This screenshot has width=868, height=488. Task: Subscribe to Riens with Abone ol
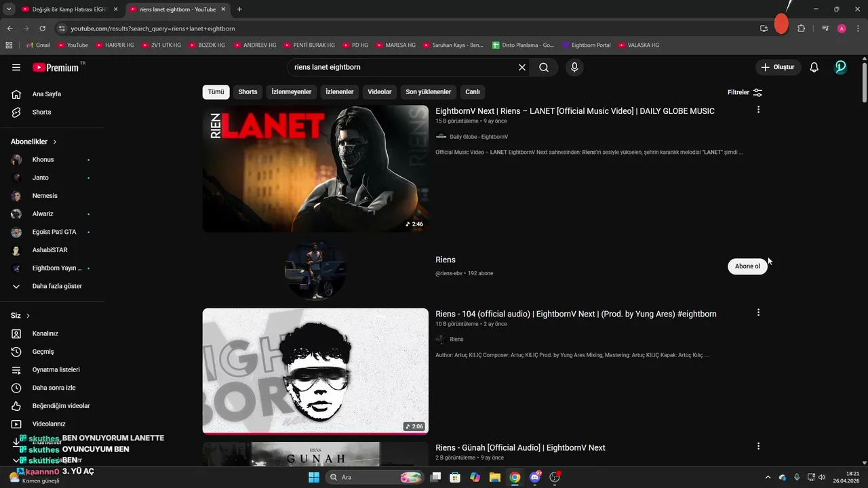[747, 266]
